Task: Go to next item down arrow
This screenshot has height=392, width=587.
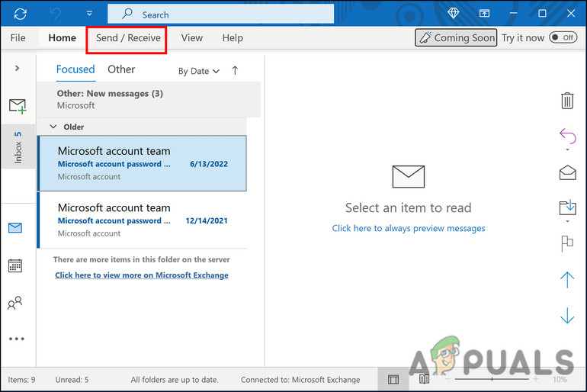Action: tap(567, 316)
